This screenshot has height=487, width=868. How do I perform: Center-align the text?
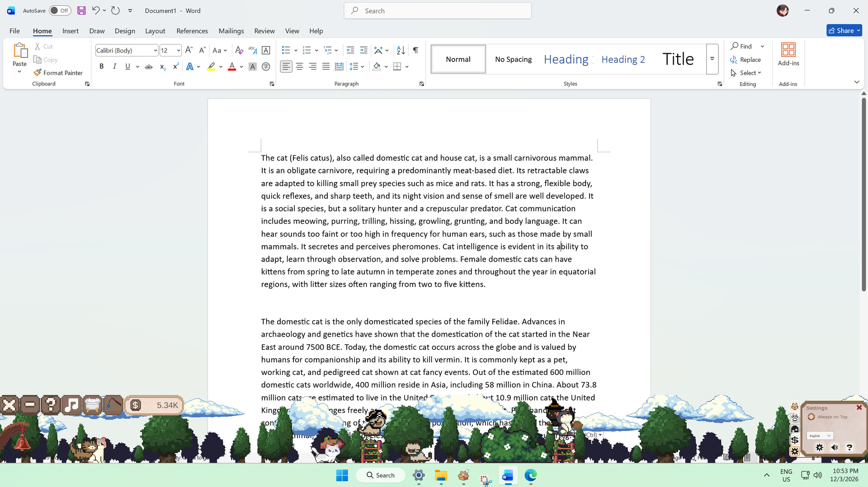(x=299, y=67)
